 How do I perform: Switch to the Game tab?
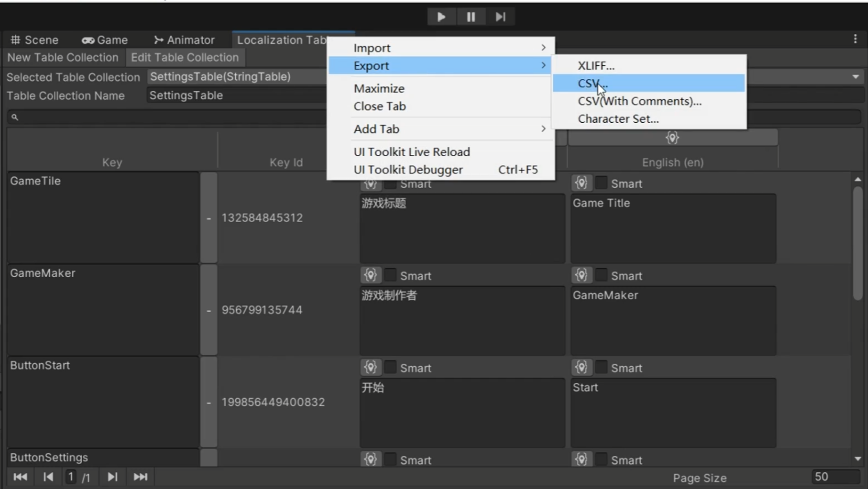(104, 40)
